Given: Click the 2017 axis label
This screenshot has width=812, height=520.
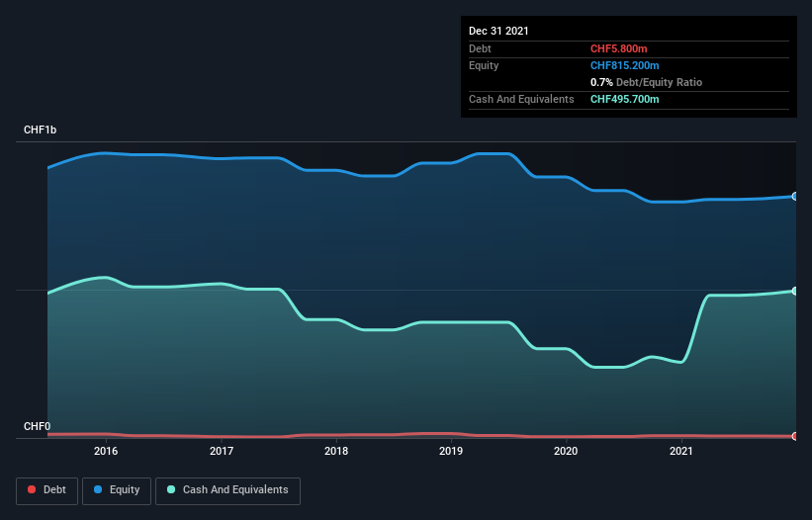Looking at the screenshot, I should pyautogui.click(x=222, y=451).
